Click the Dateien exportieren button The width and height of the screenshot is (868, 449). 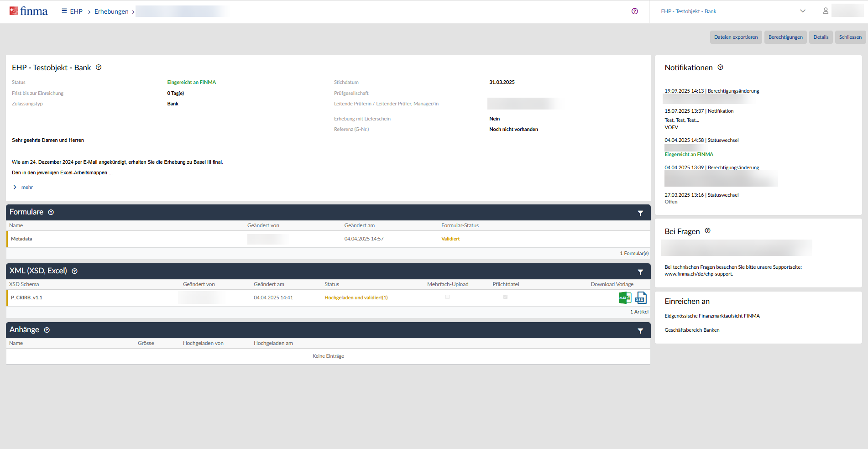pos(736,37)
